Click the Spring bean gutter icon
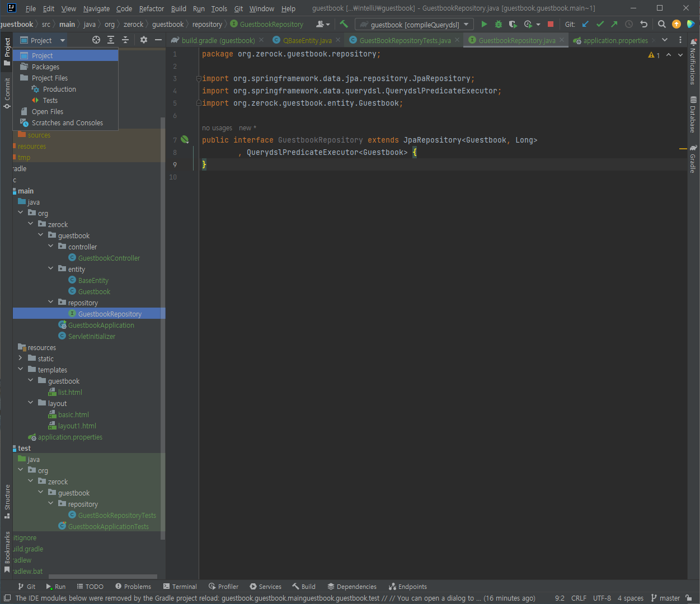Image resolution: width=700 pixels, height=604 pixels. [185, 140]
